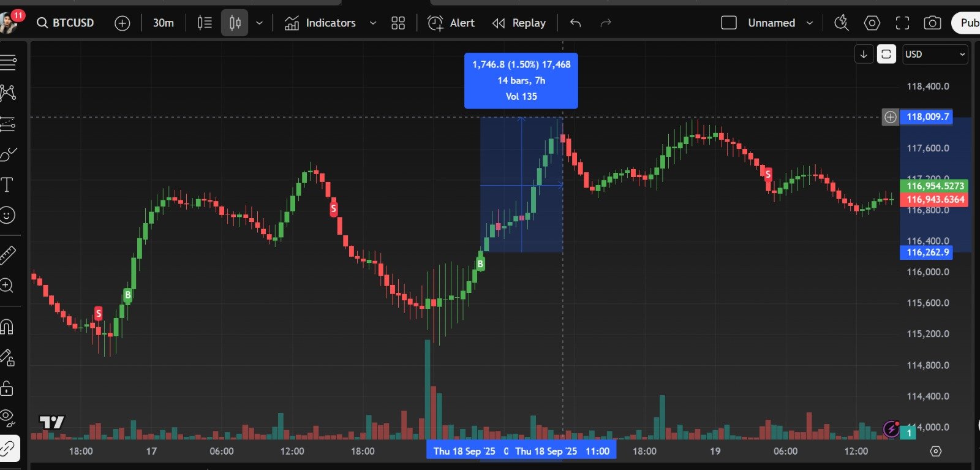
Task: Click the blue measurement info box
Action: click(521, 80)
